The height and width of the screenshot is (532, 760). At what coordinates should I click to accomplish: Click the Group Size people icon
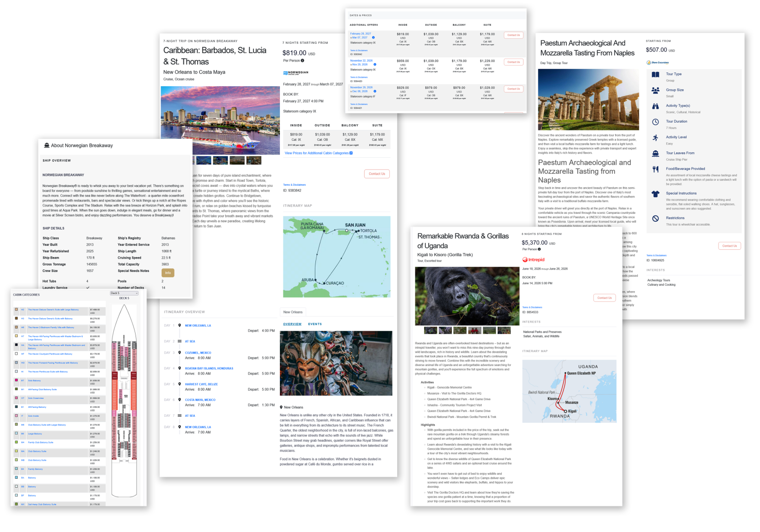pyautogui.click(x=656, y=90)
